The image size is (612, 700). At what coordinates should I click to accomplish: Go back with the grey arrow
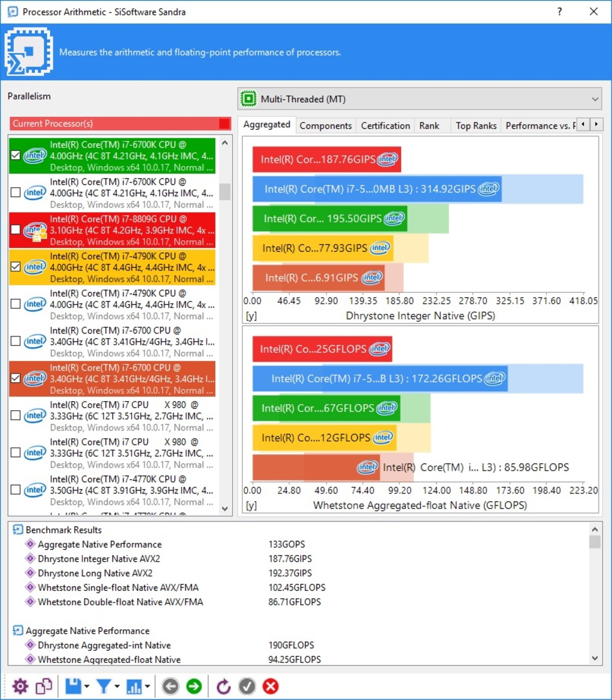click(x=171, y=686)
